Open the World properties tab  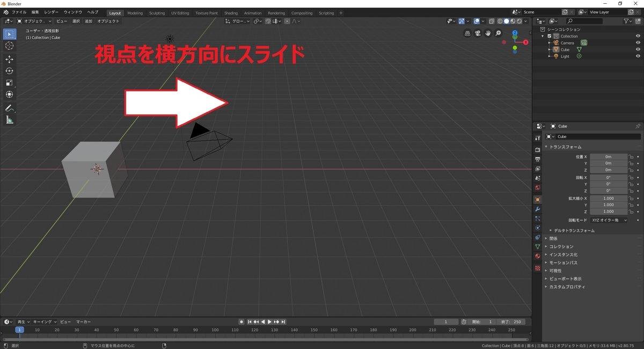(537, 188)
